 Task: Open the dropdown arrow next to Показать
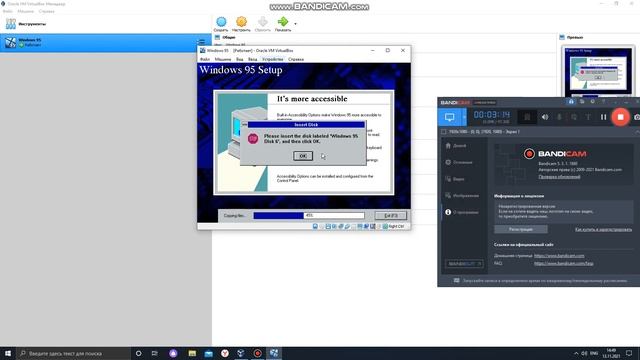coord(296,24)
